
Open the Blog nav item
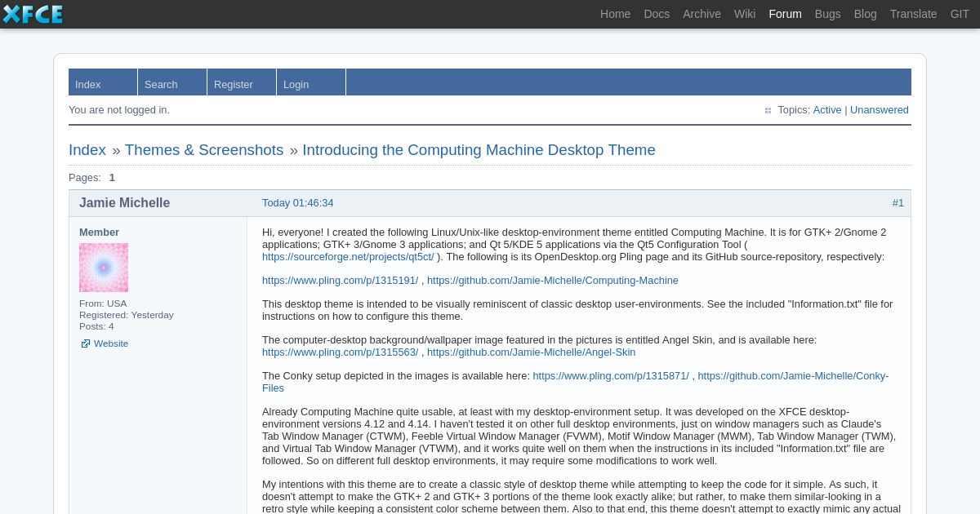pyautogui.click(x=865, y=14)
